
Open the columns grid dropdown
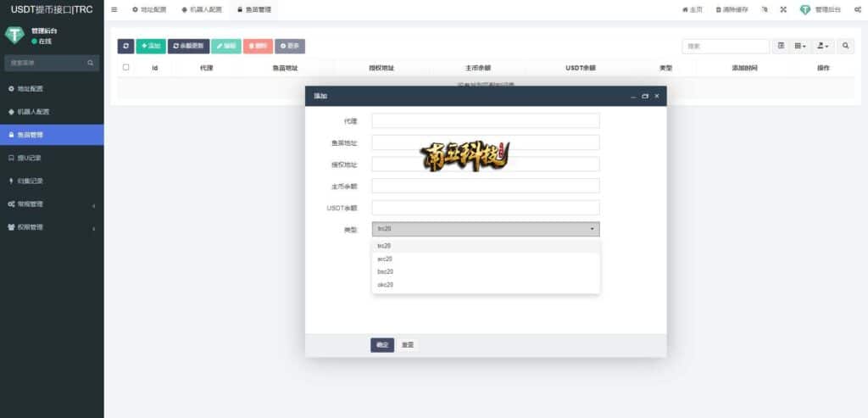point(800,47)
